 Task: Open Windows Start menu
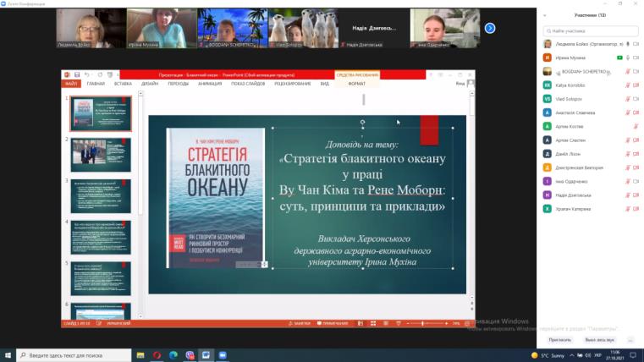(x=8, y=355)
